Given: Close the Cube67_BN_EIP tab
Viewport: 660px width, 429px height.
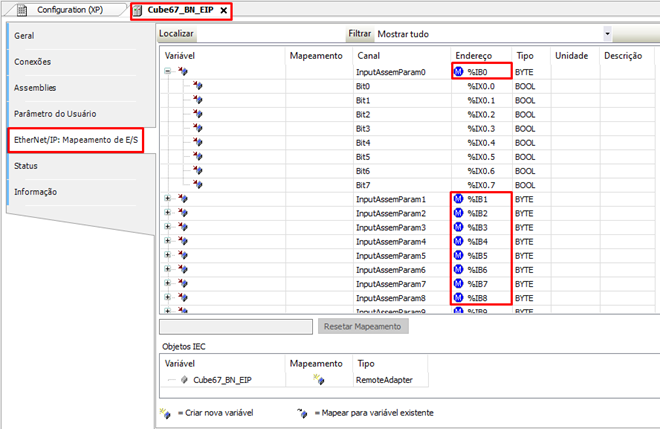Looking at the screenshot, I should (x=224, y=10).
